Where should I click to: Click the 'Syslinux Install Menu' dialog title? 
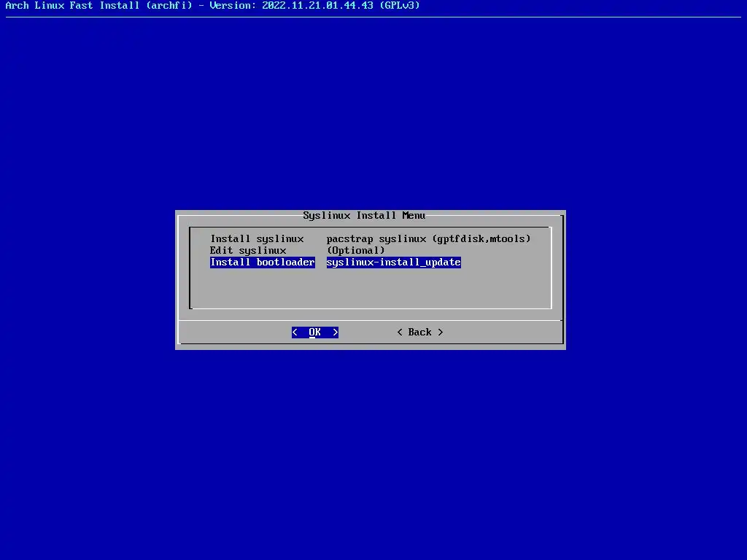(x=364, y=215)
